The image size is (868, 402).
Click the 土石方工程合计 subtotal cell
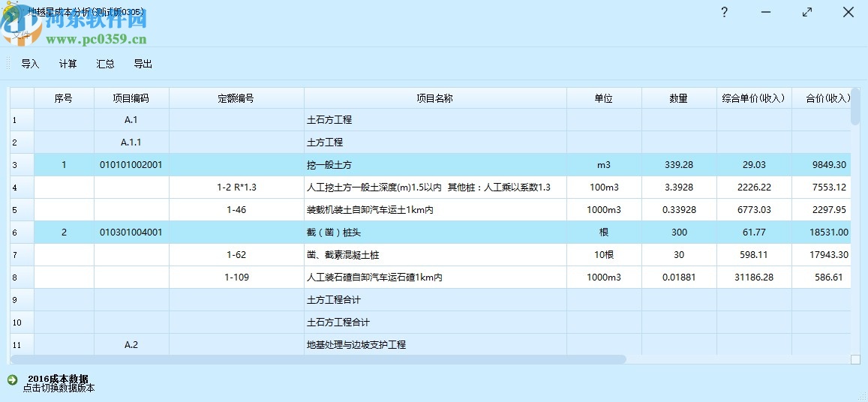435,322
